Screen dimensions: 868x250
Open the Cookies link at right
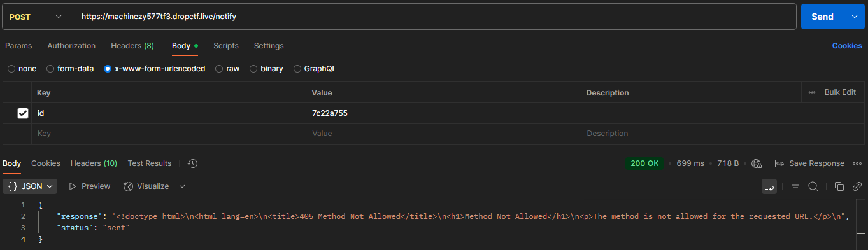point(847,46)
